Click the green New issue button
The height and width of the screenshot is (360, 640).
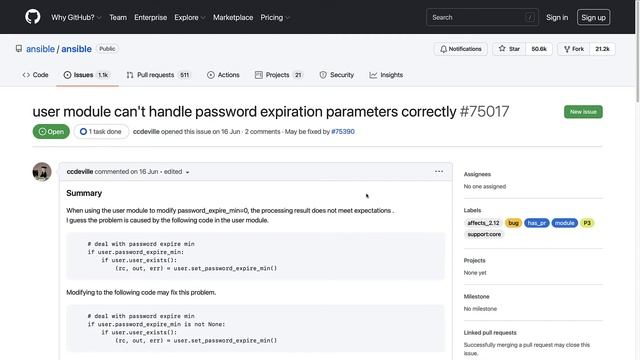[x=583, y=112]
